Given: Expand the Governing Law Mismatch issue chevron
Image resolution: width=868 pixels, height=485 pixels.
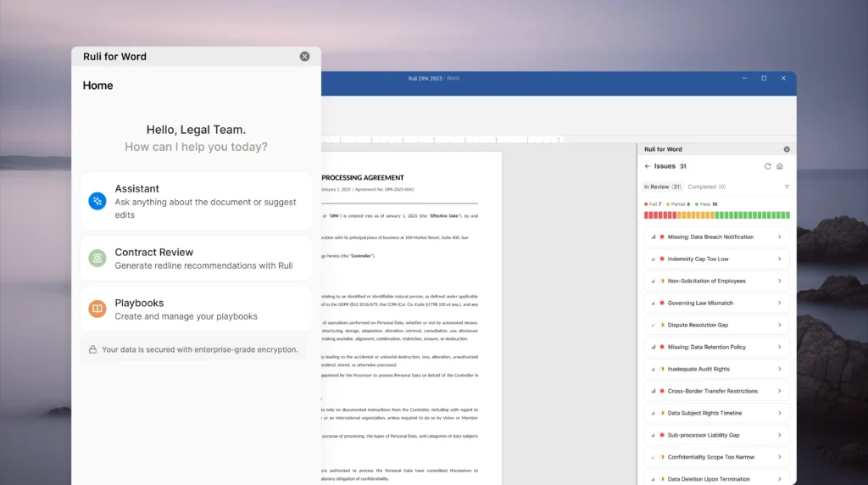Looking at the screenshot, I should point(779,303).
